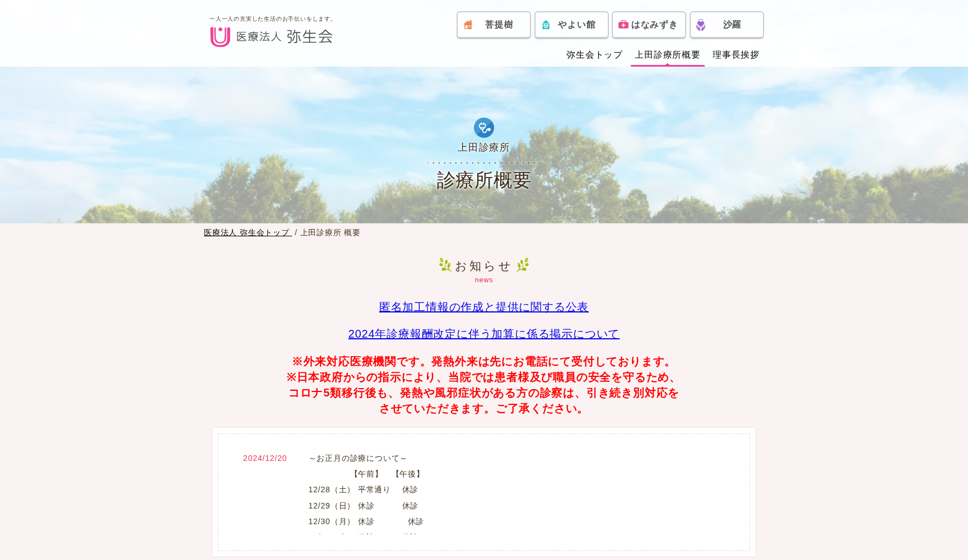The height and width of the screenshot is (560, 968).
Task: Follow the 医療法人 弥生会トップ breadcrumb link
Action: click(x=246, y=232)
